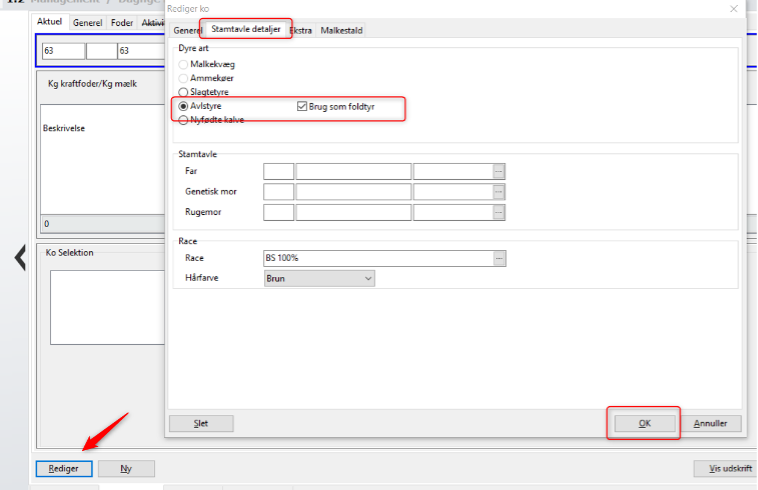Screen dimensions: 758x490
Task: Choose the Avlstyre radio button
Action: pos(183,106)
